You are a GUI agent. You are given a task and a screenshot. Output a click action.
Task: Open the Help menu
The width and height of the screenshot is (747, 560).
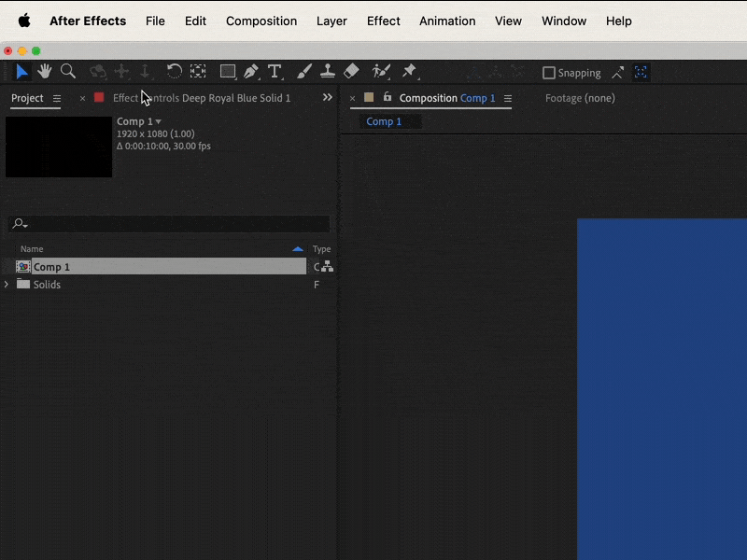[619, 21]
